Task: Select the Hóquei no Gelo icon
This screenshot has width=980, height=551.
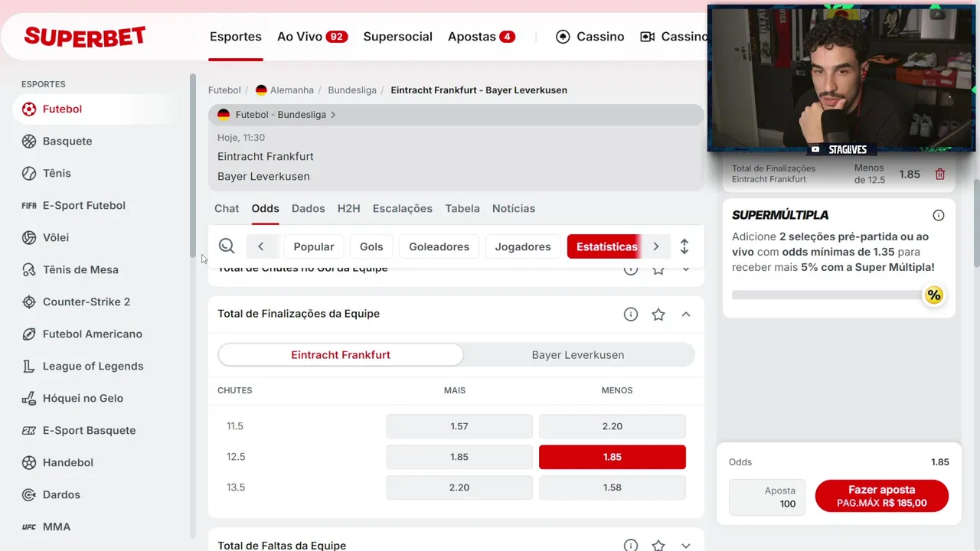Action: (x=29, y=399)
